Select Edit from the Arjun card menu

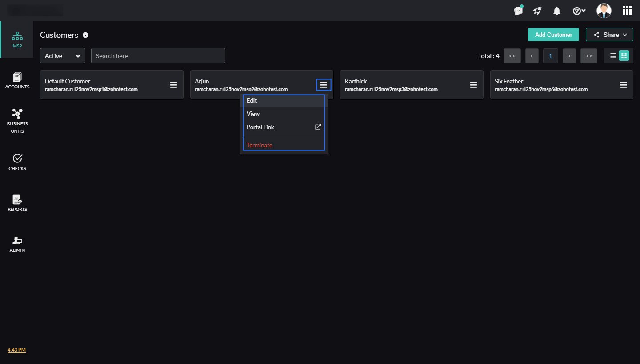click(x=252, y=100)
